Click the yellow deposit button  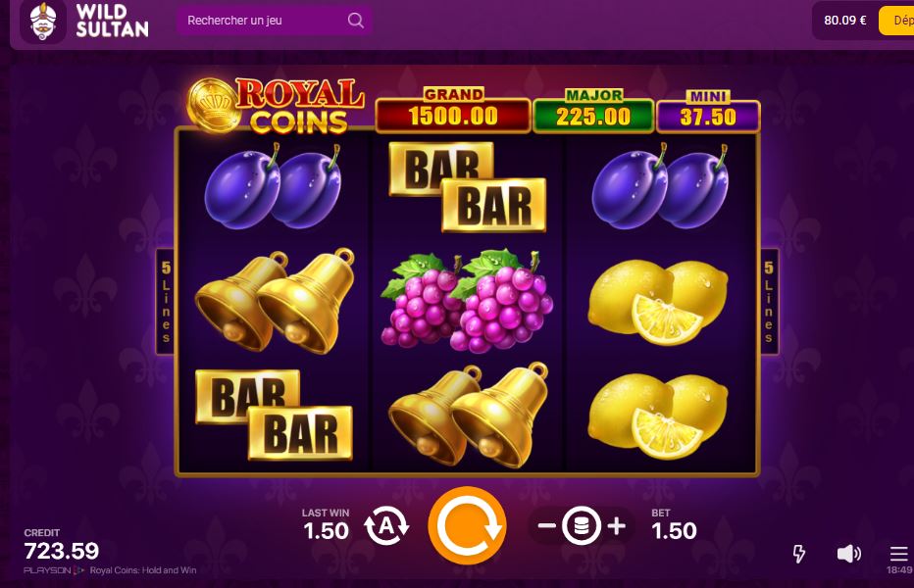tap(896, 21)
